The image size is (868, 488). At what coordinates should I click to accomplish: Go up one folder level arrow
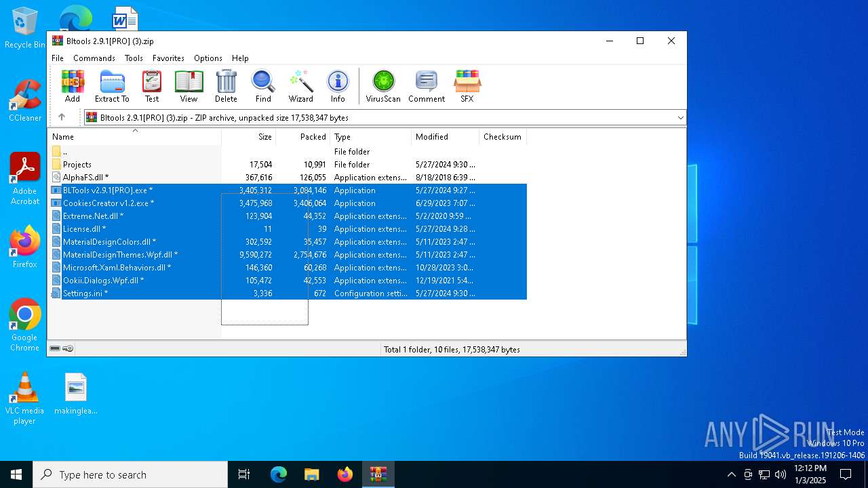(x=62, y=117)
